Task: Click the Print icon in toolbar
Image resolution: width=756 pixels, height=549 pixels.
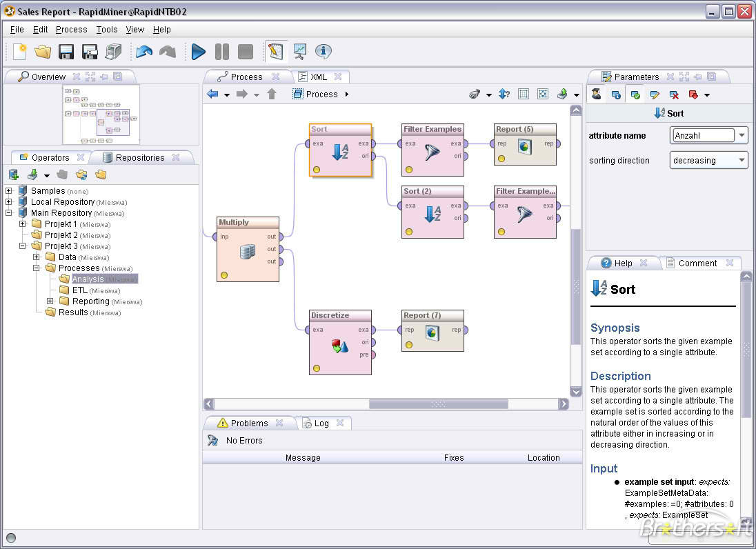Action: (x=113, y=52)
